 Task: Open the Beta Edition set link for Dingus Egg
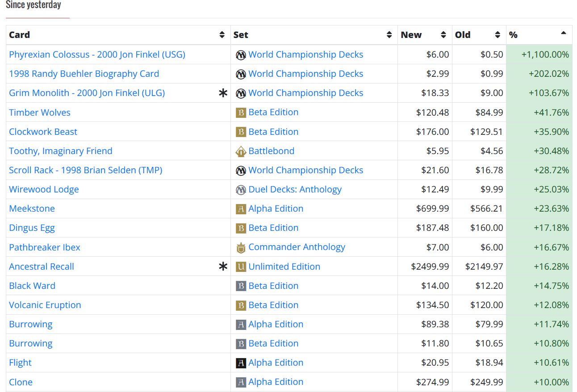(x=273, y=228)
